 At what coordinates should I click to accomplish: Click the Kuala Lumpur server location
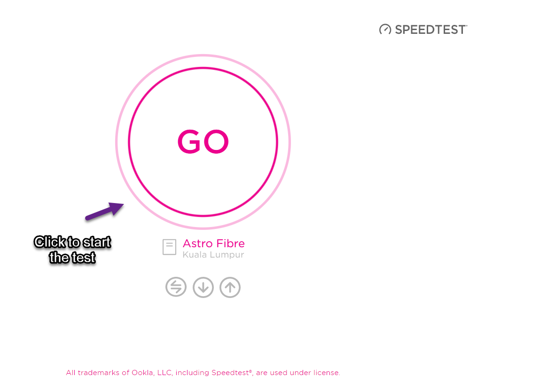pyautogui.click(x=213, y=255)
